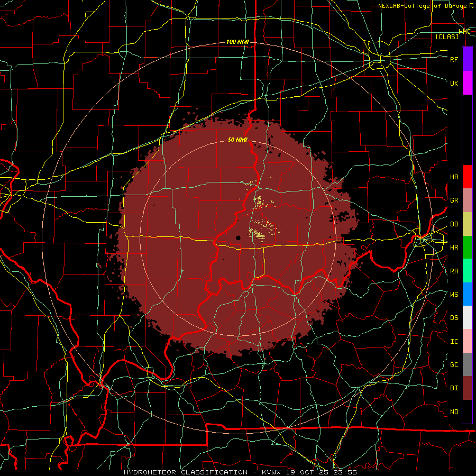Click the GC legend label text
Image resolution: width=476 pixels, height=476 pixels.
click(x=454, y=365)
